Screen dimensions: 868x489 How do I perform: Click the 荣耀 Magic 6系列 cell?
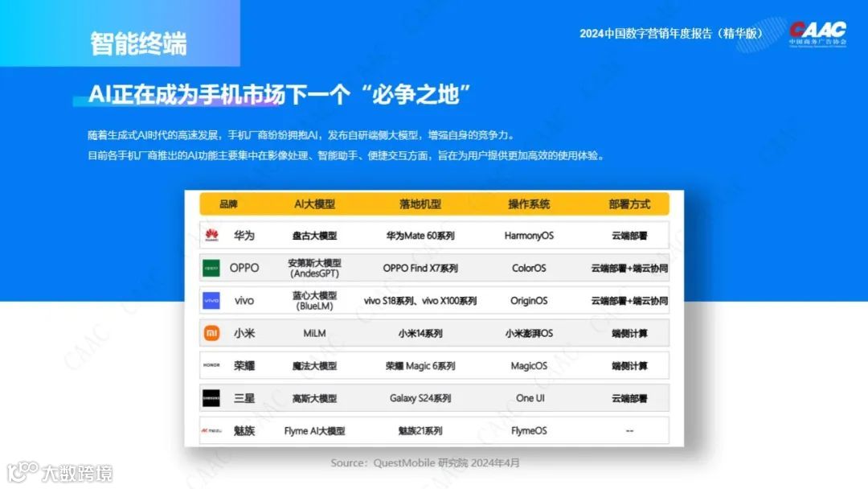420,366
